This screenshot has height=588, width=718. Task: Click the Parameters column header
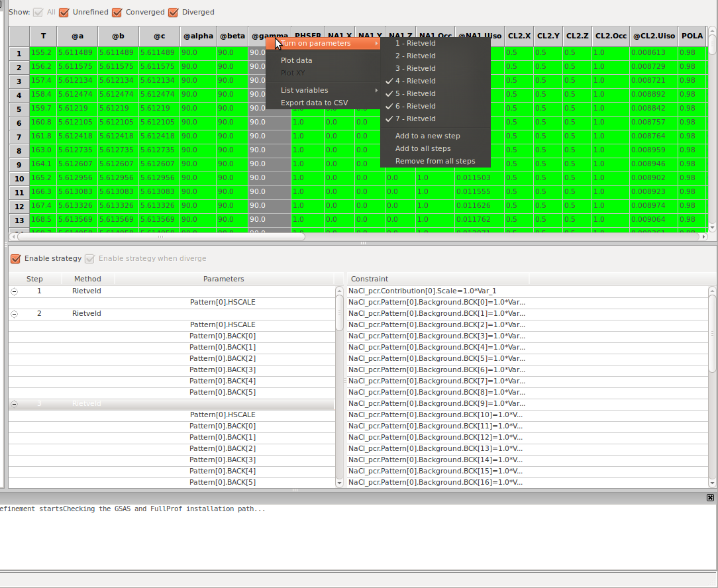click(223, 279)
